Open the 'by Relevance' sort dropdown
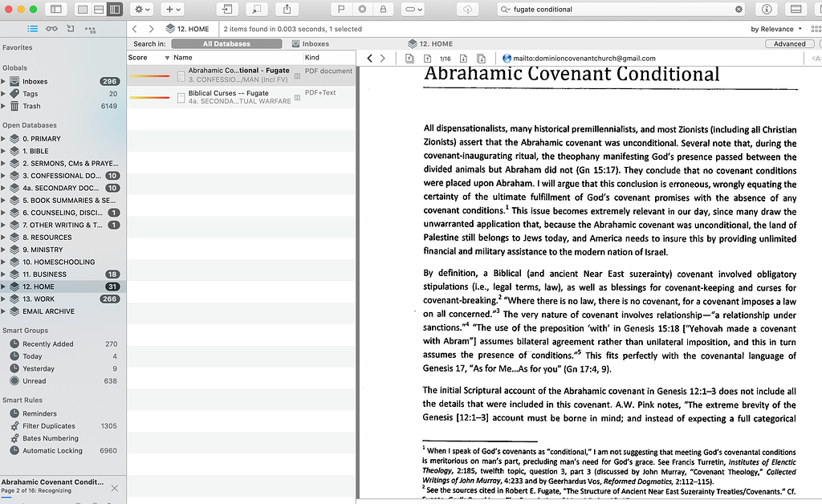This screenshot has height=504, width=822. pyautogui.click(x=773, y=28)
